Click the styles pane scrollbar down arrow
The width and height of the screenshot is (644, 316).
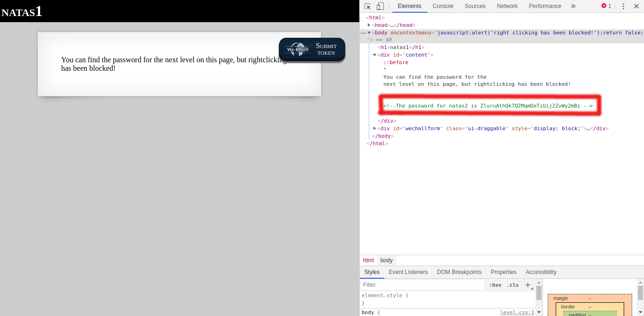tap(539, 312)
